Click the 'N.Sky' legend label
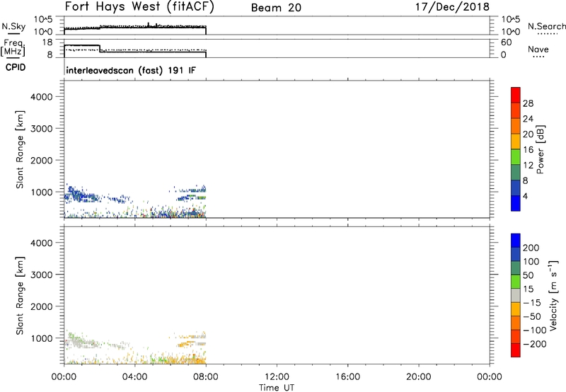The height and width of the screenshot is (392, 566). click(x=13, y=26)
